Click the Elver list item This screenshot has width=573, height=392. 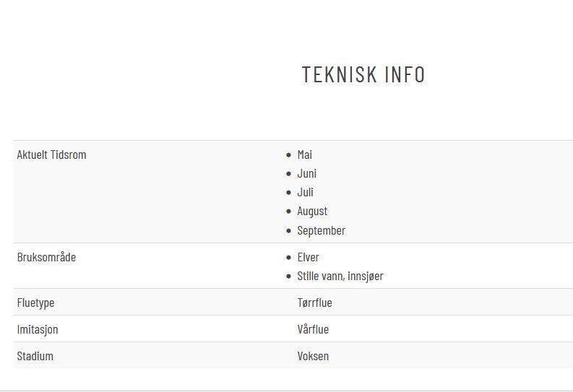[x=309, y=257]
